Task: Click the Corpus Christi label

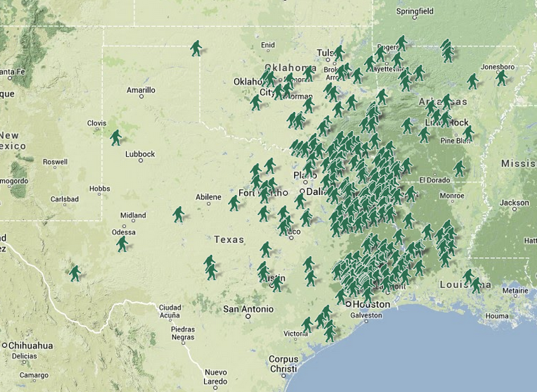Action: click(x=283, y=364)
